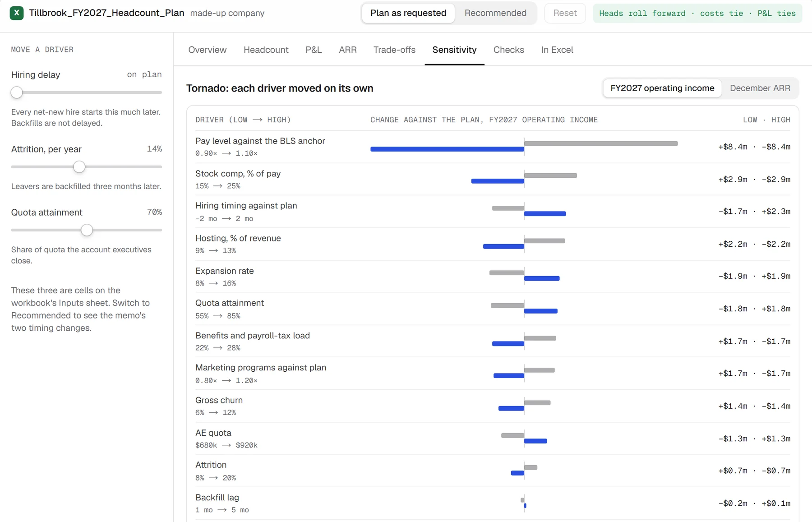Click the Quota attainment slider handle

[87, 230]
